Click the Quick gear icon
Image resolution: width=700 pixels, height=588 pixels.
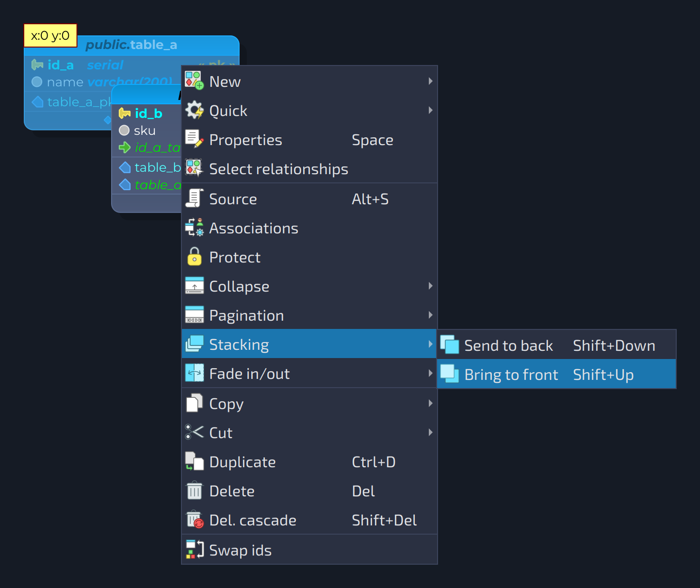(x=195, y=110)
